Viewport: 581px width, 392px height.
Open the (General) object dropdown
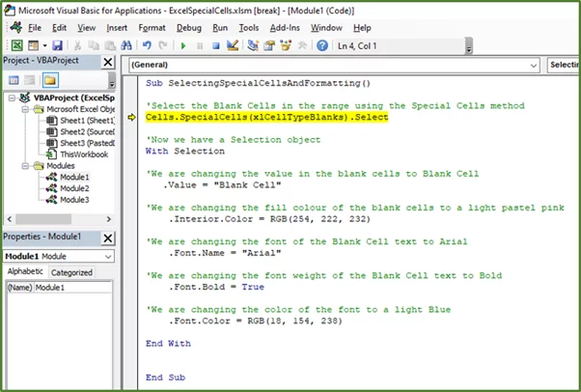[x=533, y=66]
